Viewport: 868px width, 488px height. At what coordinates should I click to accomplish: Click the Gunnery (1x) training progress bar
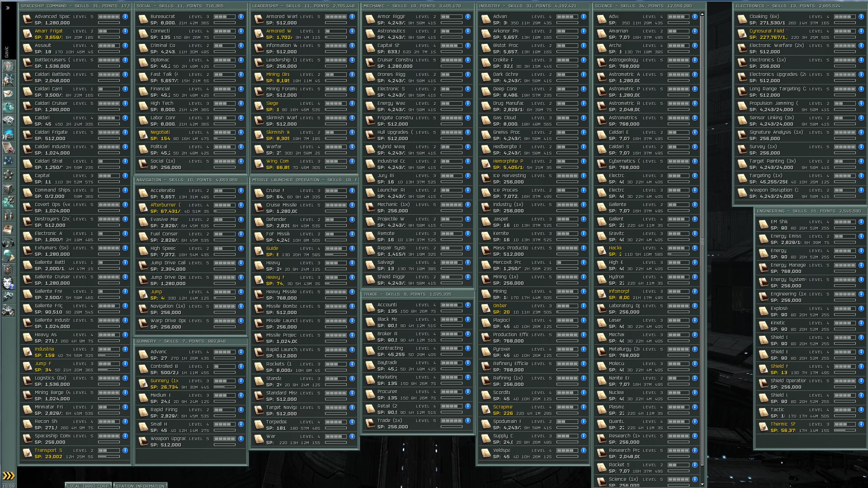pyautogui.click(x=224, y=387)
